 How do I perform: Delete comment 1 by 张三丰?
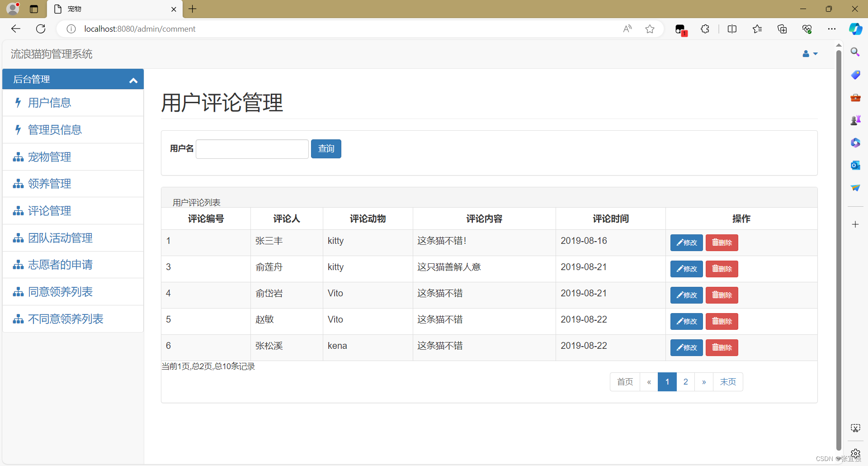[722, 243]
